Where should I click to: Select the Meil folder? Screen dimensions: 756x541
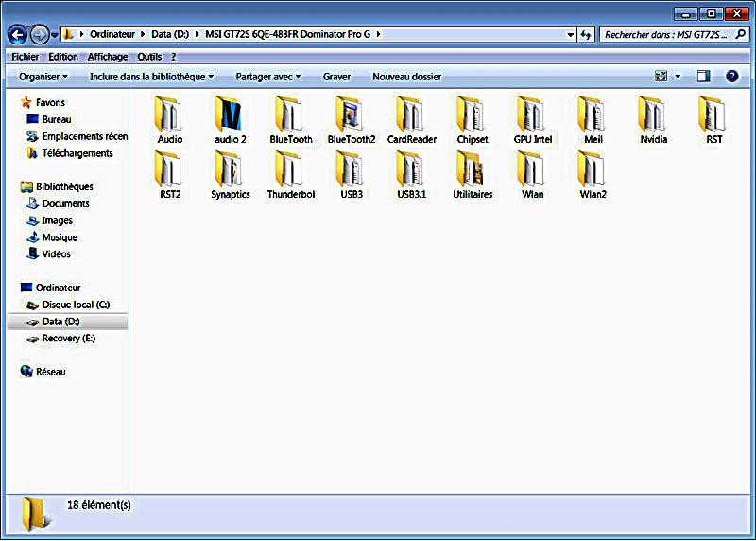tap(593, 120)
